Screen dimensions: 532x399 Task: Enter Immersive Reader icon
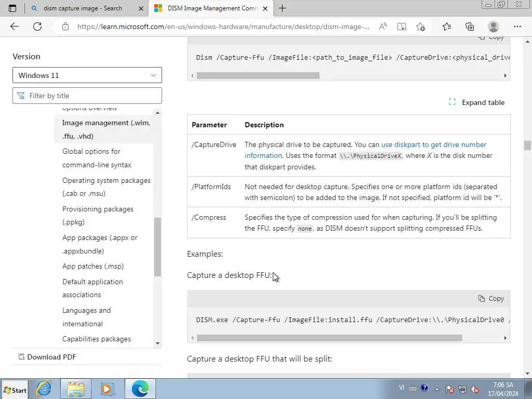(402, 27)
